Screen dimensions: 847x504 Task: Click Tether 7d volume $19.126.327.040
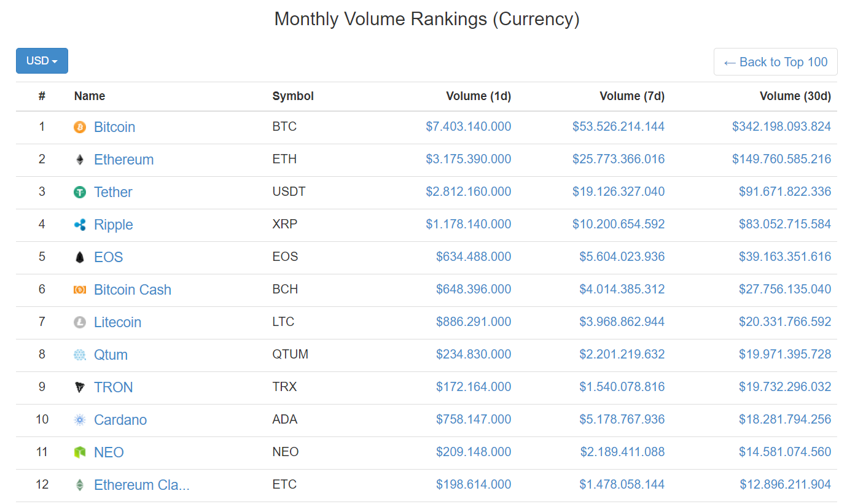pyautogui.click(x=619, y=192)
